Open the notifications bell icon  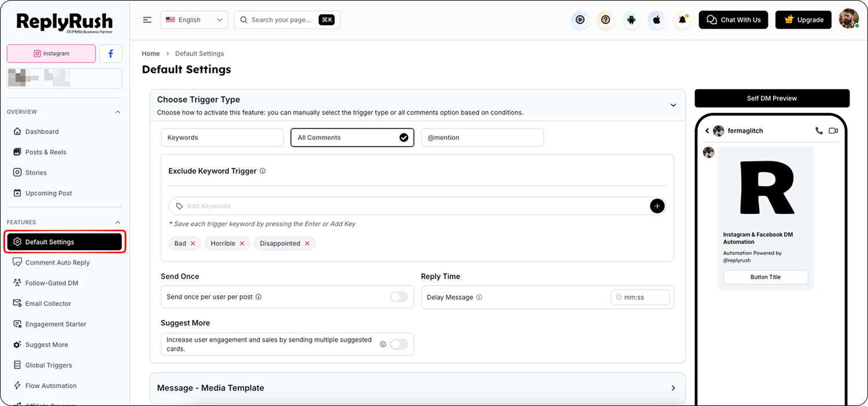pyautogui.click(x=682, y=20)
